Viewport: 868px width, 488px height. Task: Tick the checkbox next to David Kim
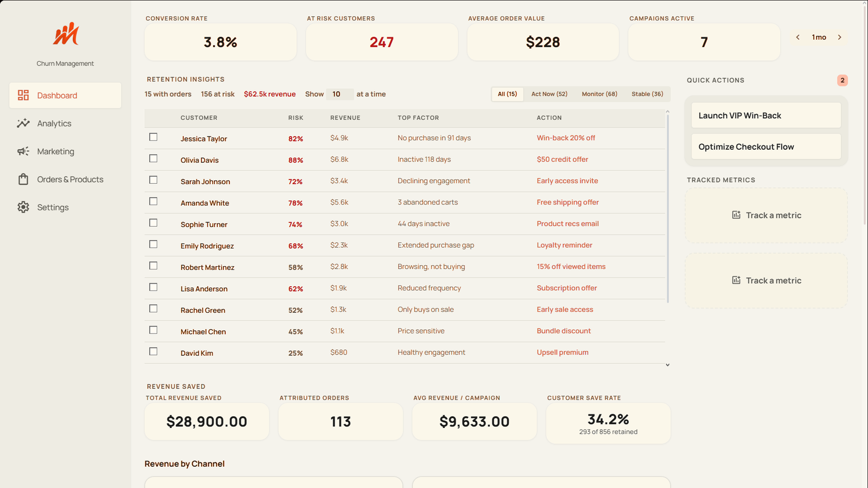[154, 351]
